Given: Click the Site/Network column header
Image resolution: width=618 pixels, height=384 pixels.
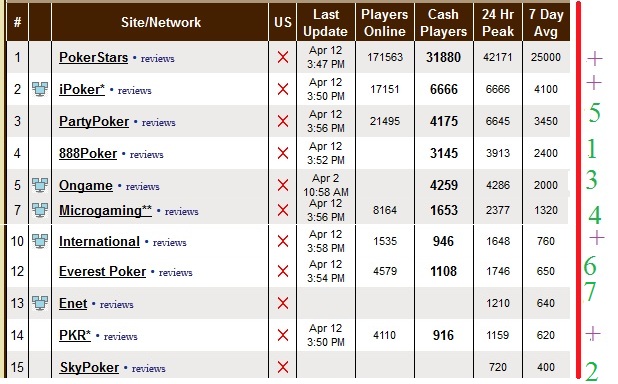Looking at the screenshot, I should coord(160,22).
